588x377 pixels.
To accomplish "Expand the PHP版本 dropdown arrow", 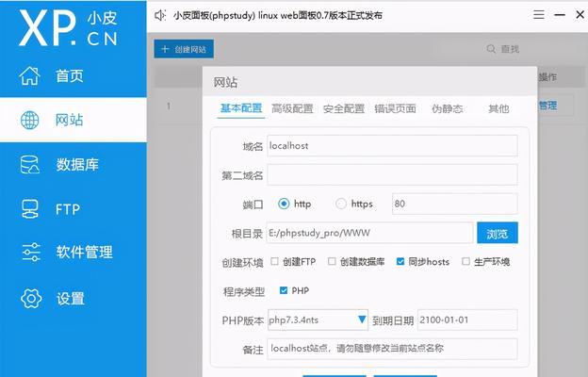I will coord(362,320).
